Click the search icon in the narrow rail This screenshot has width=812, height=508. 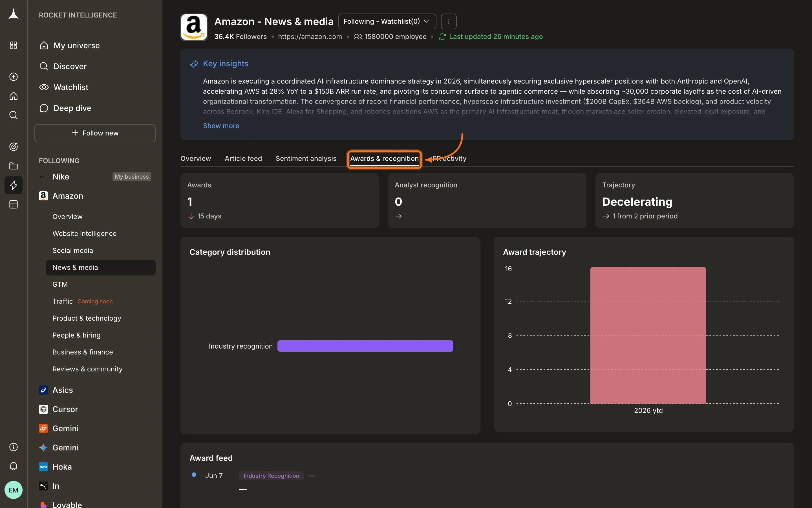click(14, 115)
